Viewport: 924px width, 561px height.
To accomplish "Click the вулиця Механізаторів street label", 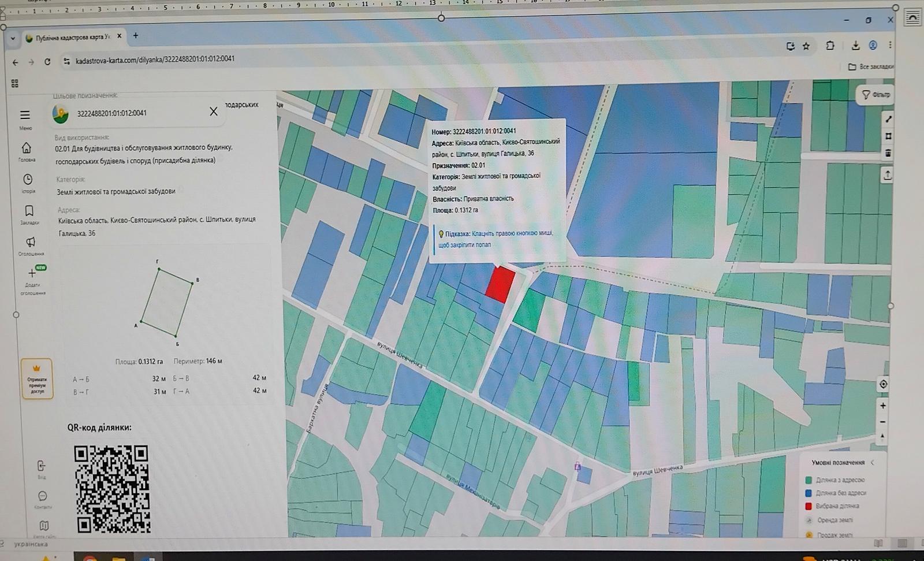I will click(473, 491).
